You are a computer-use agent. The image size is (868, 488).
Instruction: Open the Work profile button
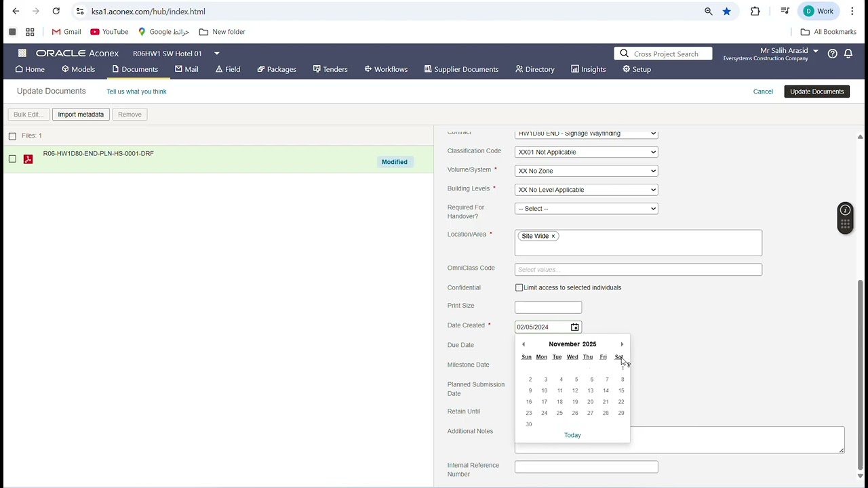pyautogui.click(x=818, y=12)
